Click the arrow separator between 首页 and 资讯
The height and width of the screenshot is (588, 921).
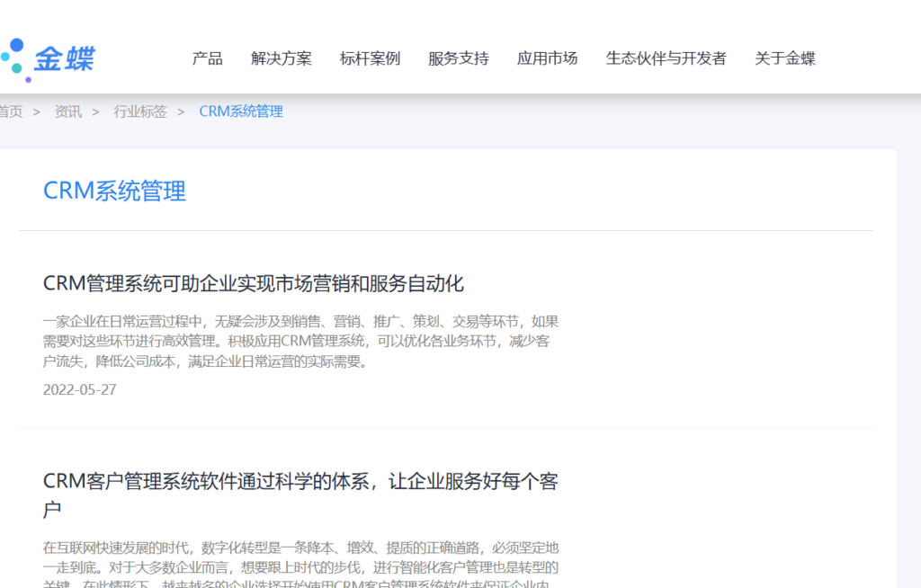pyautogui.click(x=37, y=111)
